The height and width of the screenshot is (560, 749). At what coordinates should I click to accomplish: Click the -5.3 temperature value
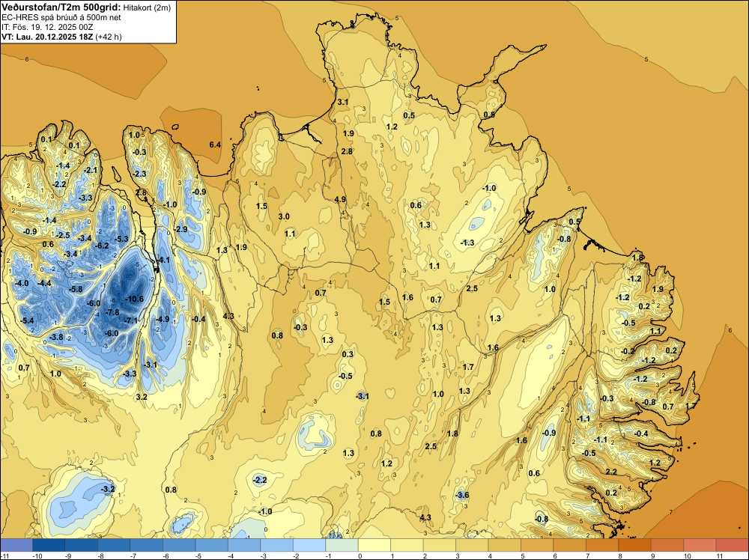click(x=121, y=239)
